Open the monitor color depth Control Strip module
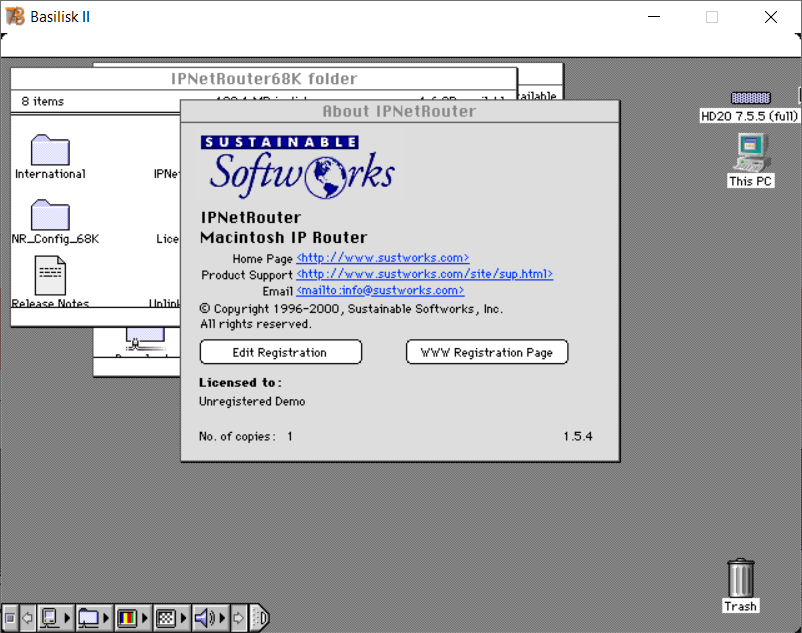The width and height of the screenshot is (802, 633). point(132,618)
